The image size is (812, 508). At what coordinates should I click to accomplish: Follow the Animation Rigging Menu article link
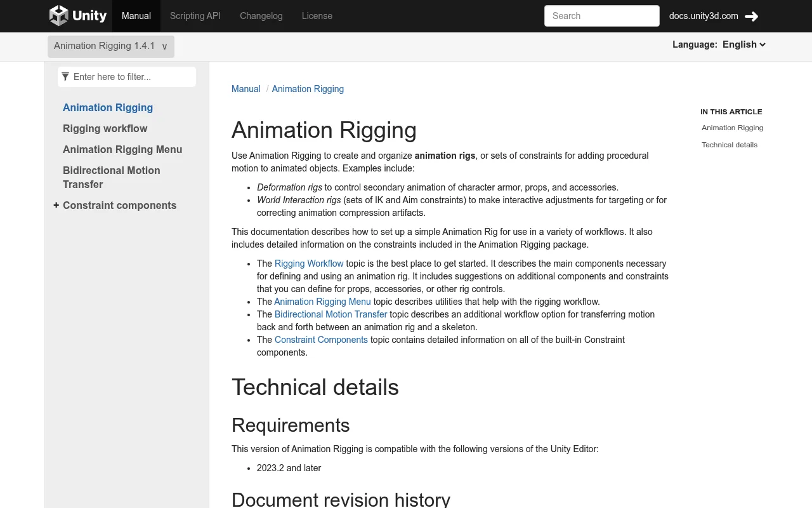[x=322, y=302]
